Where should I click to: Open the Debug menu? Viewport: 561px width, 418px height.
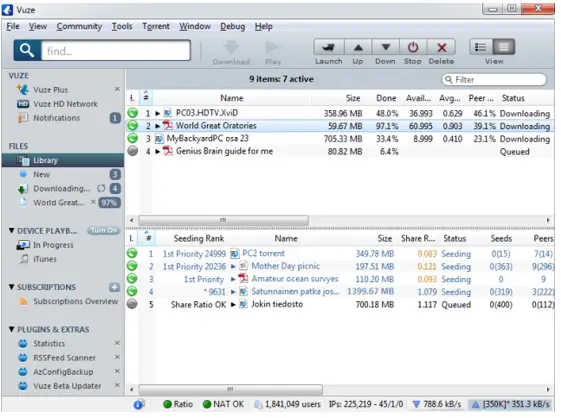pos(233,26)
